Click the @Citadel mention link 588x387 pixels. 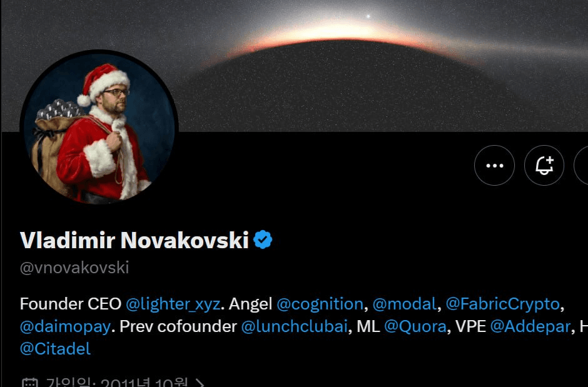[55, 348]
